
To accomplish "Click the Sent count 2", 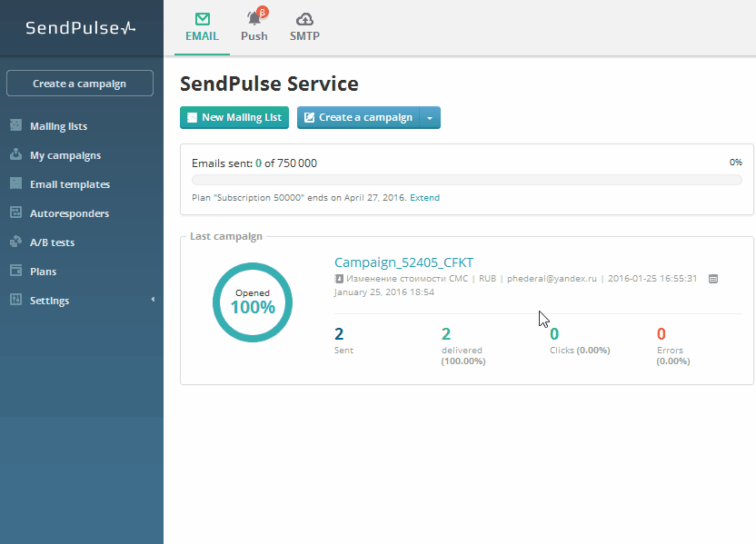I will [339, 333].
